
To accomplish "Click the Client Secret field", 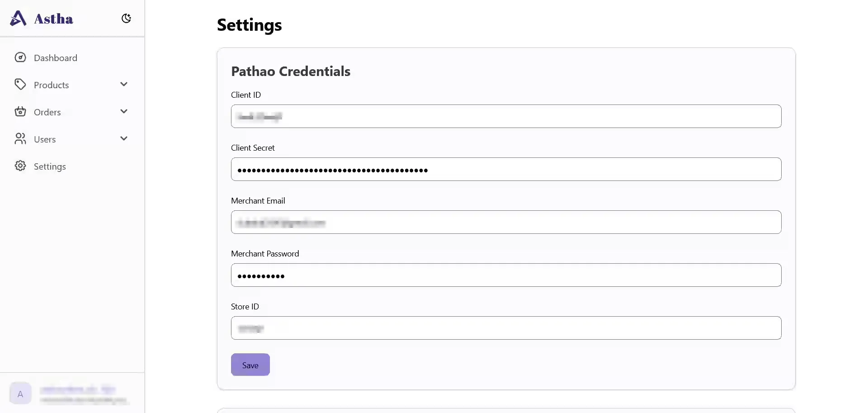I will 505,169.
